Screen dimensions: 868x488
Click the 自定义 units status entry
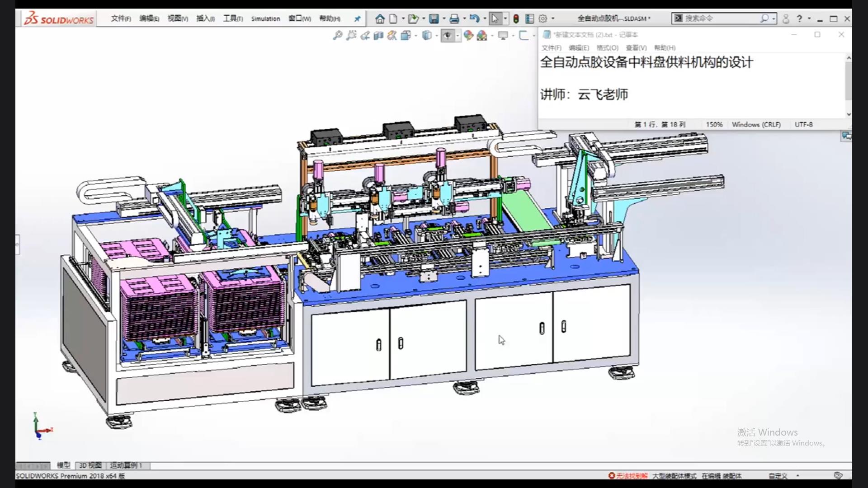778,476
